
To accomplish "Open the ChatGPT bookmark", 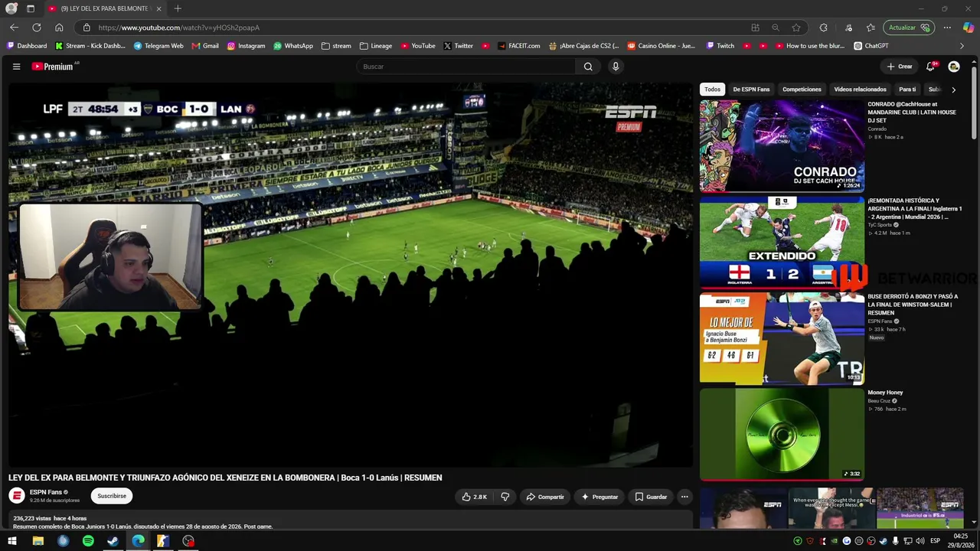I will coord(871,46).
